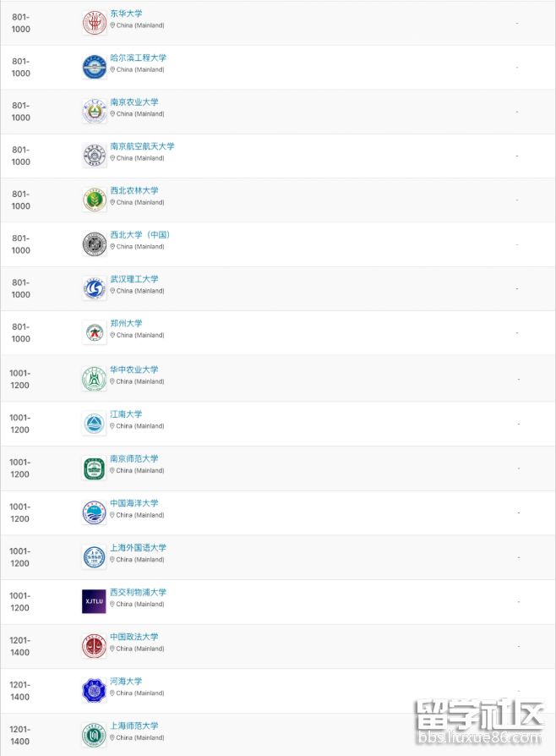Open the 西交利物浦大学 link
The height and width of the screenshot is (756, 556).
point(138,592)
